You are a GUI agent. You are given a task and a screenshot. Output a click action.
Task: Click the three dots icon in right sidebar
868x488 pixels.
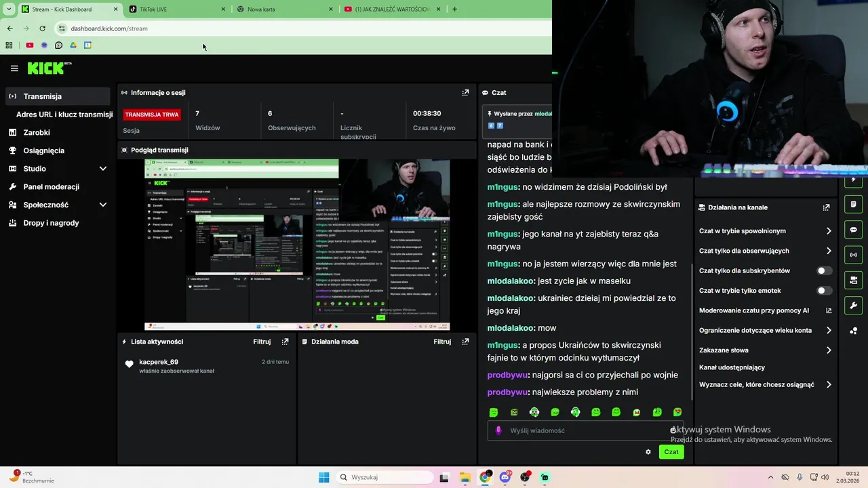point(854,331)
